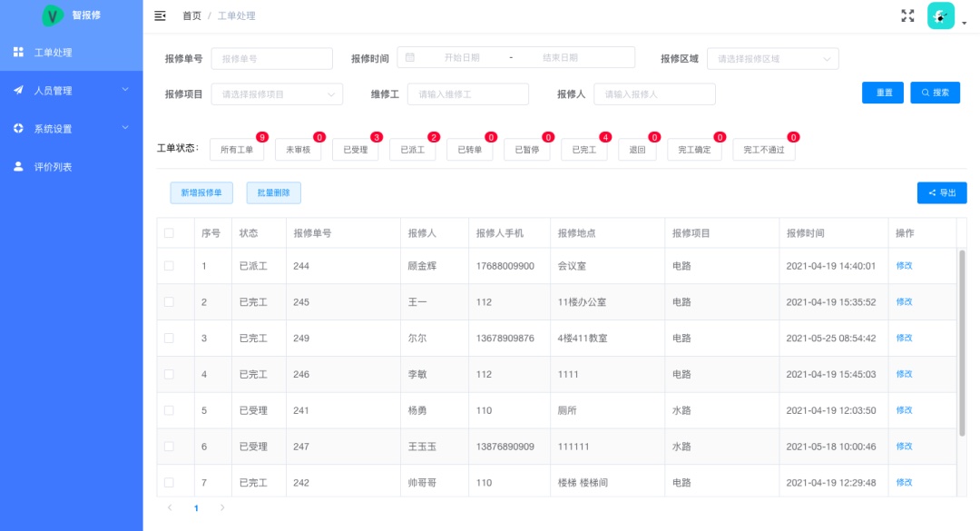Open the 报修区域 dropdown
This screenshot has height=531, width=980.
pyautogui.click(x=772, y=59)
